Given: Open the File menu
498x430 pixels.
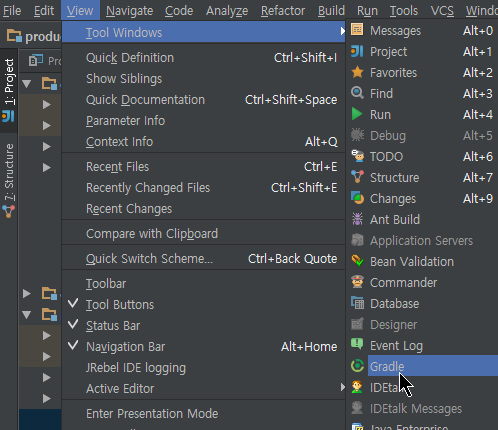Looking at the screenshot, I should [12, 11].
